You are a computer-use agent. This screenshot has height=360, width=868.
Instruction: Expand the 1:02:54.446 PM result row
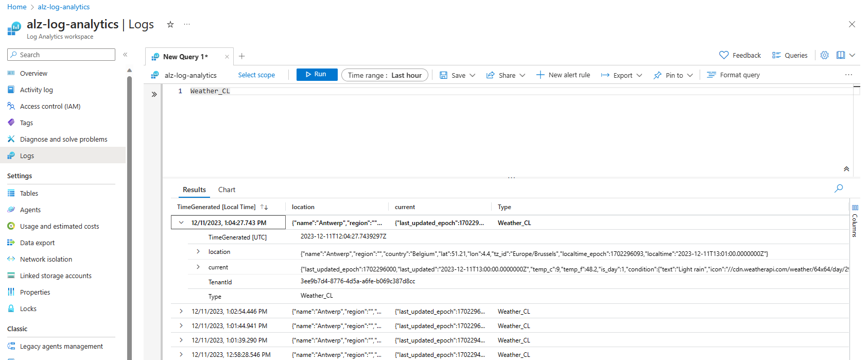(181, 312)
